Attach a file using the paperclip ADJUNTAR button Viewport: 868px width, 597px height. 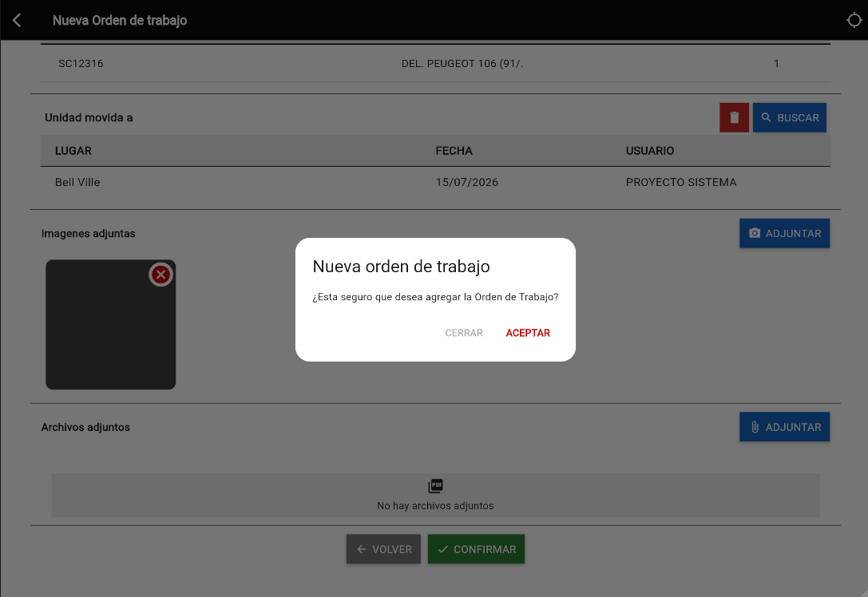(x=784, y=427)
